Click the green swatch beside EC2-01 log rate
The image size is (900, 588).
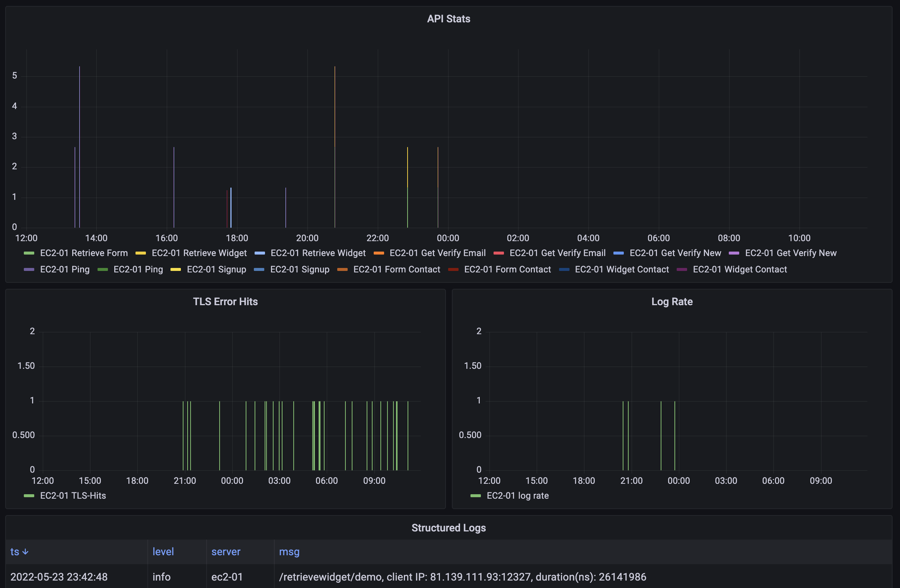(x=476, y=496)
